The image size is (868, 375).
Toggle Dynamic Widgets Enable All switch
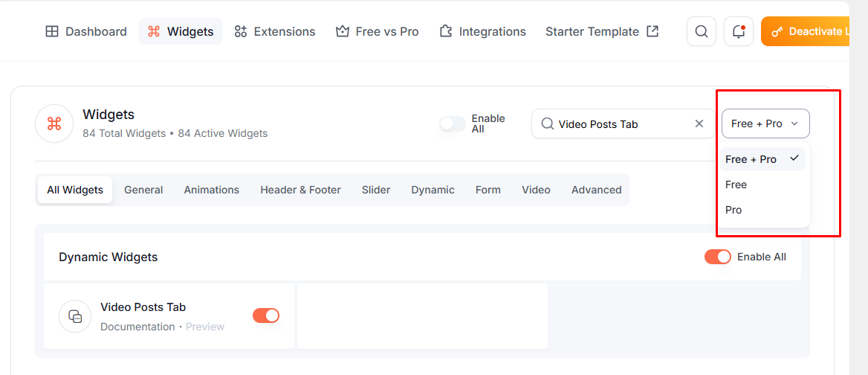(x=718, y=257)
